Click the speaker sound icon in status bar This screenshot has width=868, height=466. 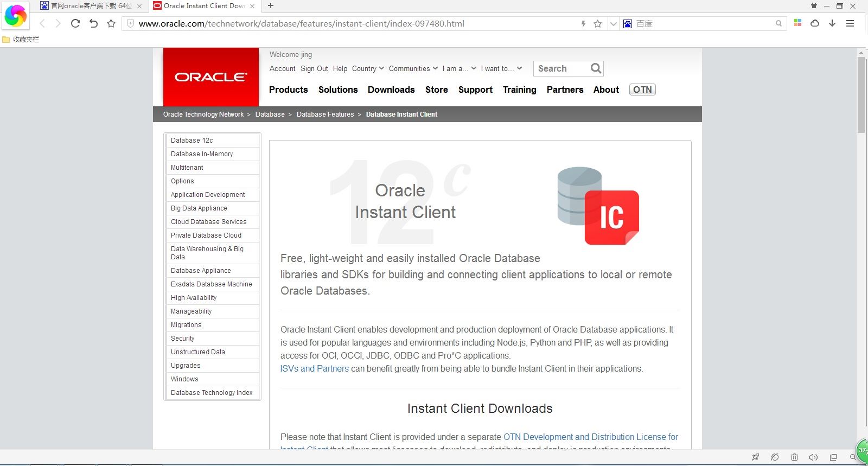tap(813, 457)
